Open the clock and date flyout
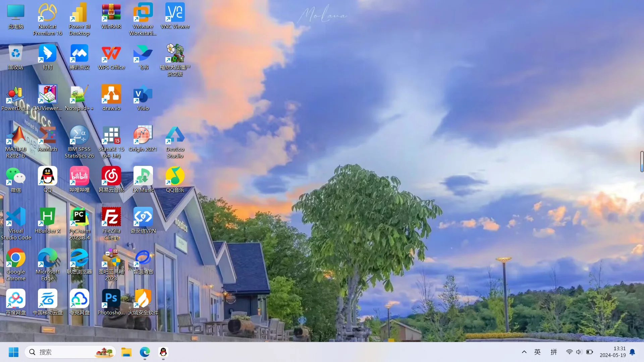 tap(612, 352)
